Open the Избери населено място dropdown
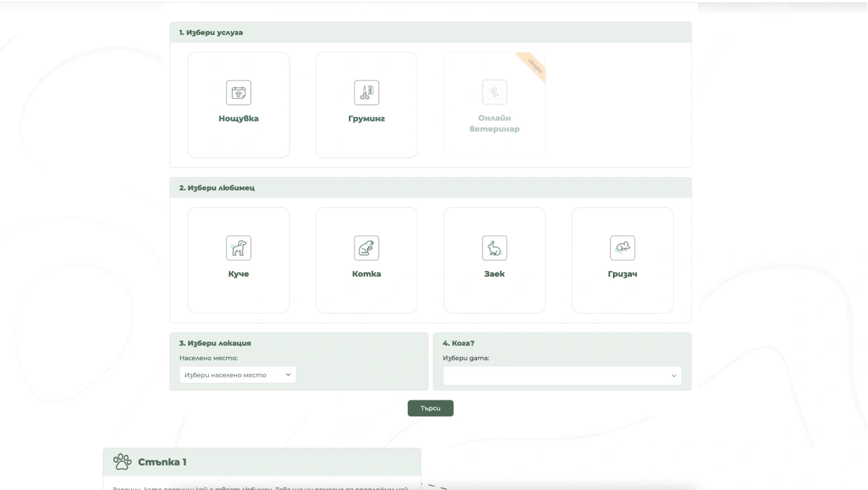Image resolution: width=868 pixels, height=490 pixels. point(237,375)
